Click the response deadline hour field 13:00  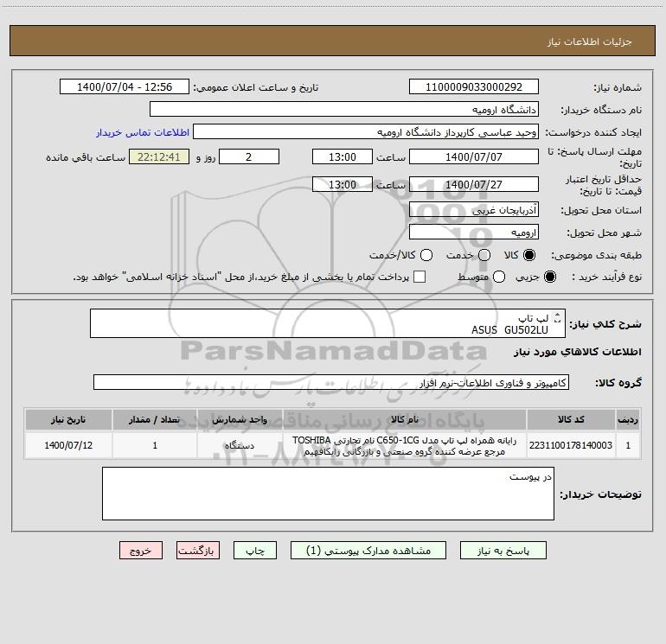click(343, 156)
